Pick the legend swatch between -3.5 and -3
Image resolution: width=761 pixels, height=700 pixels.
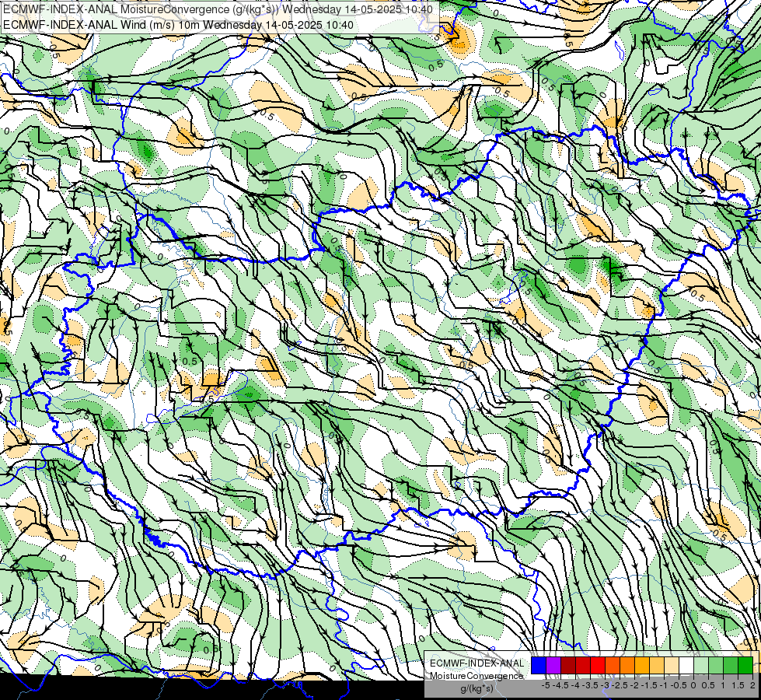click(598, 665)
